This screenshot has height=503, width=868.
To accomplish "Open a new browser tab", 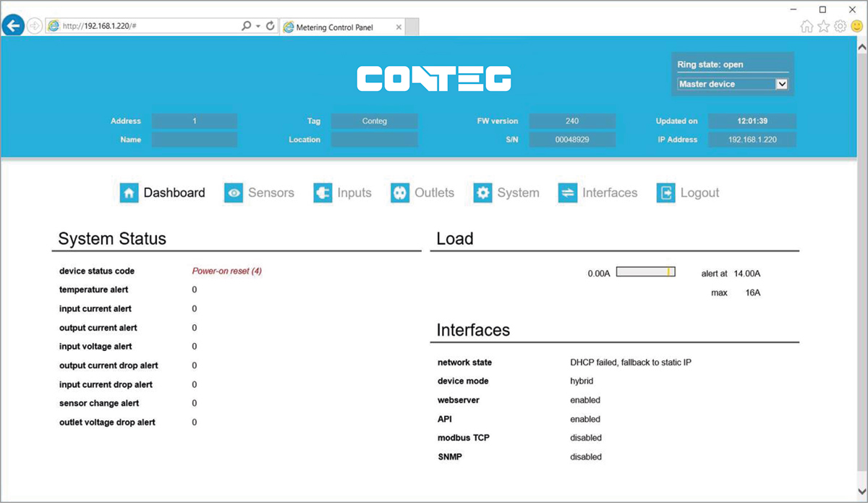I will pyautogui.click(x=412, y=27).
